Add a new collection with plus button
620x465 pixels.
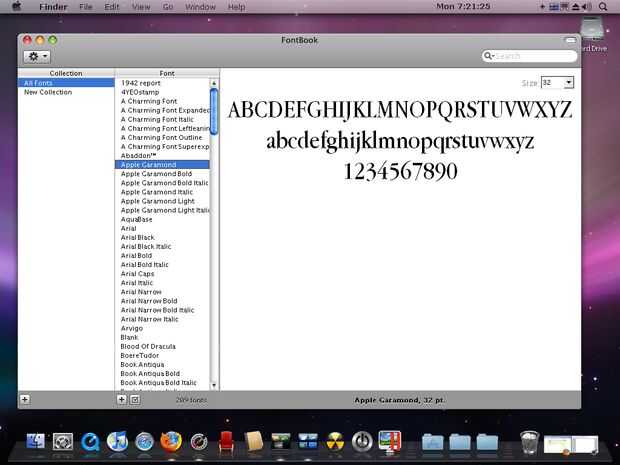[25, 399]
